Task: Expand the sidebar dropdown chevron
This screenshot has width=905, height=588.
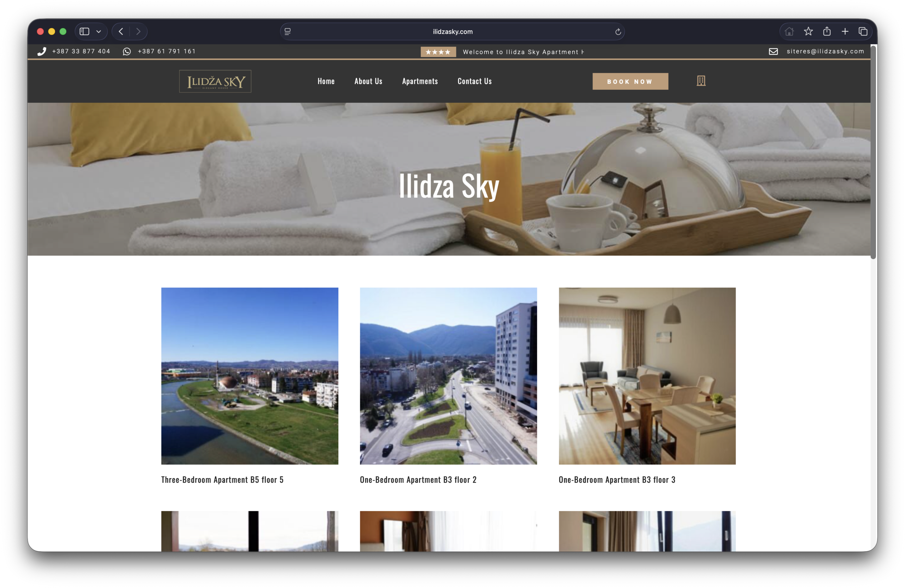Action: pyautogui.click(x=99, y=31)
